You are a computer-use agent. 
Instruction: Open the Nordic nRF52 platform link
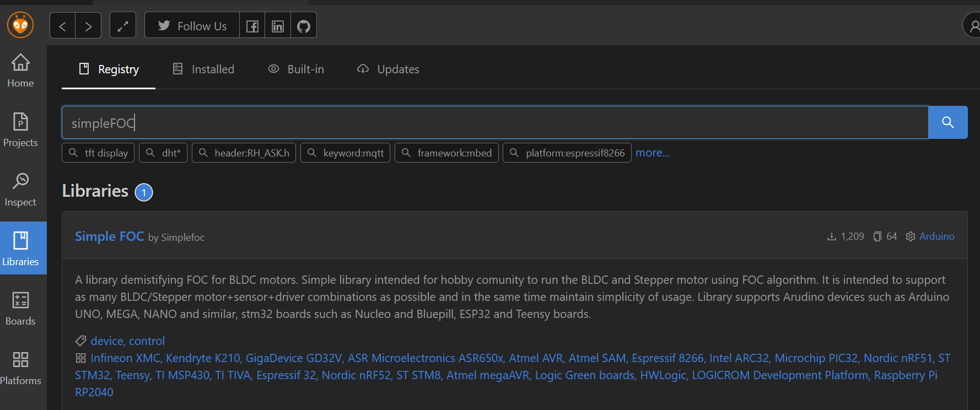click(357, 375)
